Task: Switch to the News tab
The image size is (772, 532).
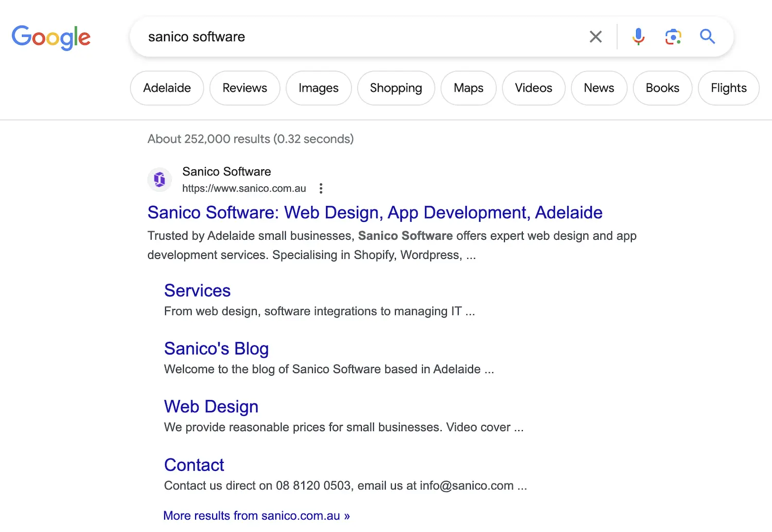Action: (599, 88)
